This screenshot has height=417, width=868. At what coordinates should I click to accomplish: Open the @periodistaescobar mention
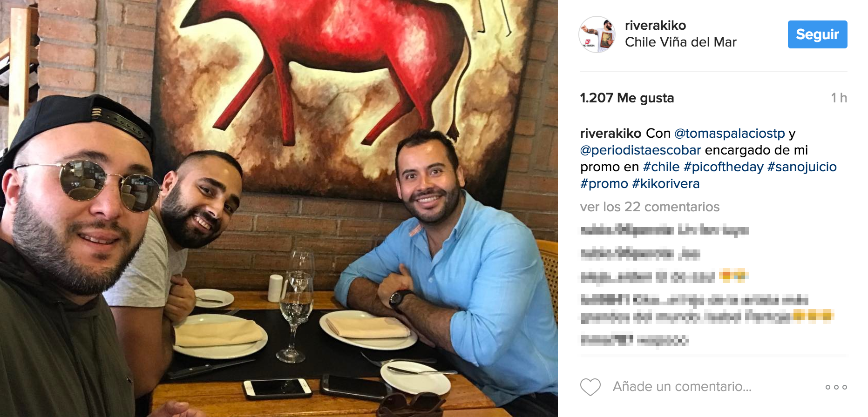pyautogui.click(x=640, y=150)
